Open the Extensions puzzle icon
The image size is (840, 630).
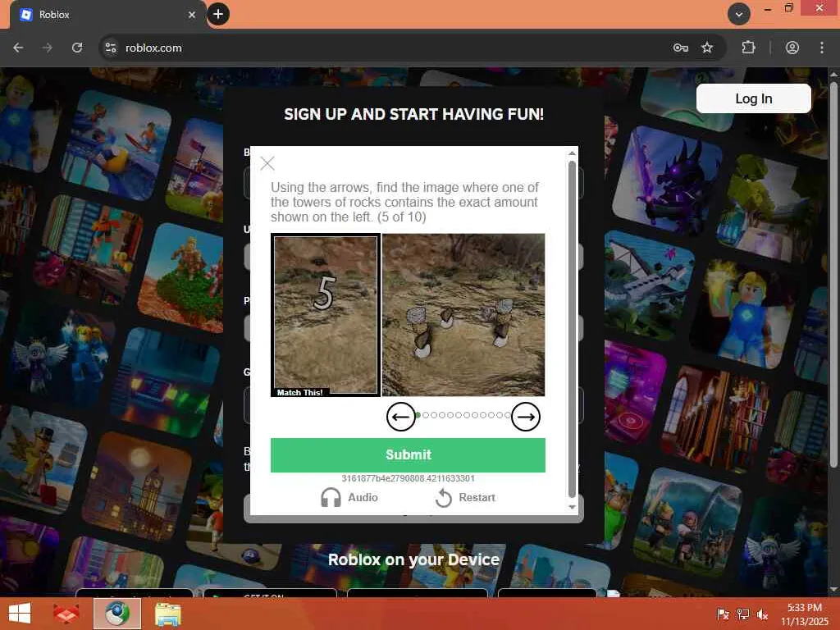(x=748, y=48)
